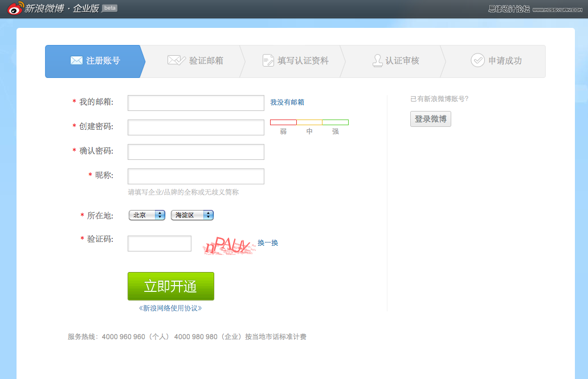Viewport: 588px width, 379px height.
Task: Click the 服务热线 hotline text in footer
Action: [187, 337]
